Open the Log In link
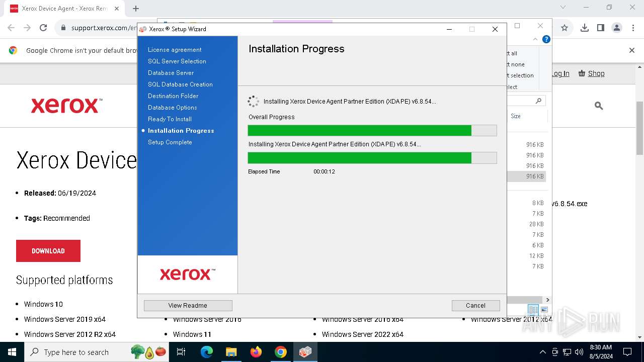Screen dimensions: 644x362 [560, 73]
